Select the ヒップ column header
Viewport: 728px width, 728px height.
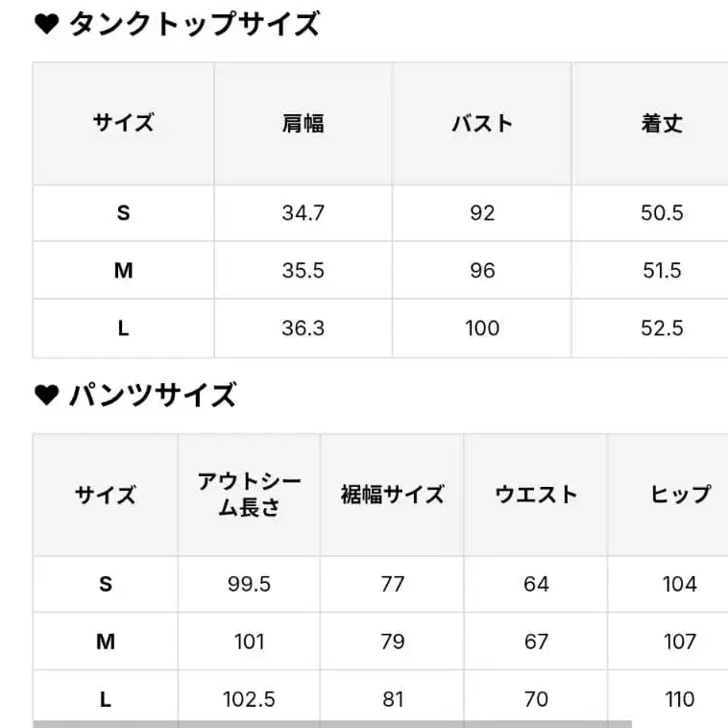(680, 495)
